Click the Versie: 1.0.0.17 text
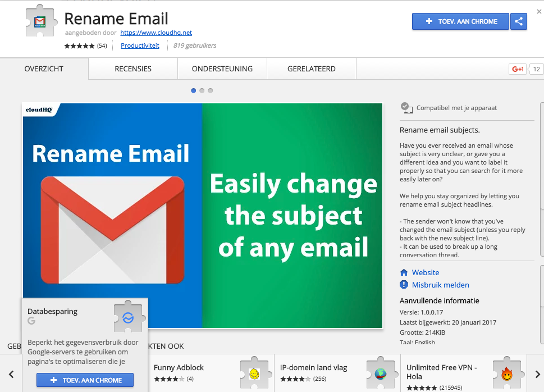 pos(421,312)
